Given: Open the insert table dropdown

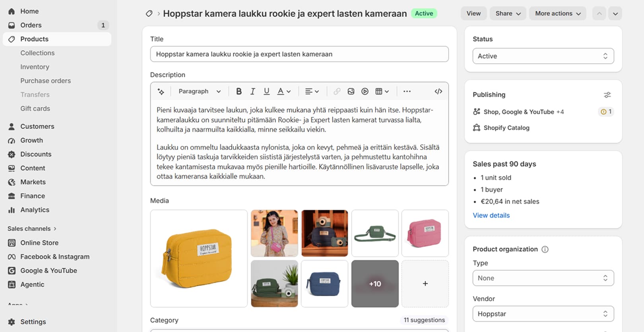Looking at the screenshot, I should point(382,91).
